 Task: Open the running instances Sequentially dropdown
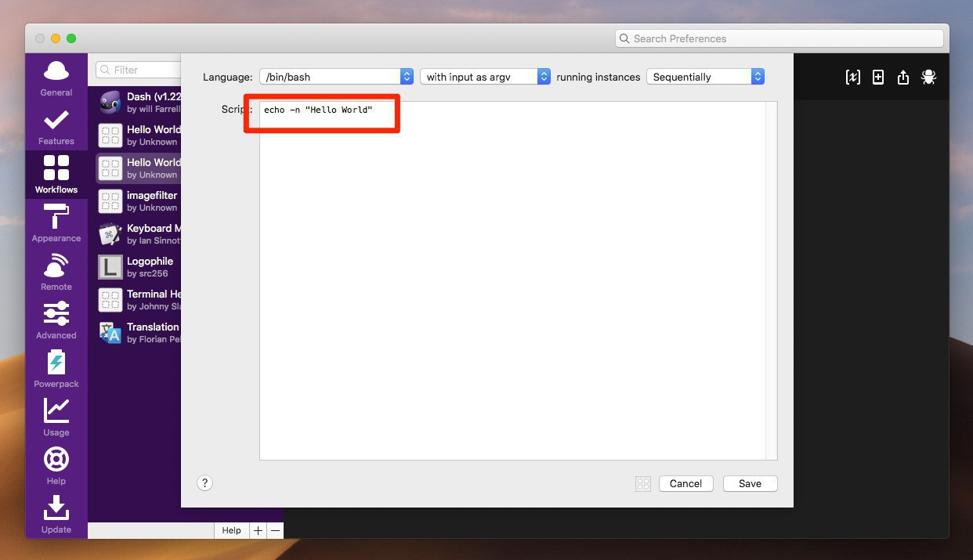pyautogui.click(x=705, y=77)
